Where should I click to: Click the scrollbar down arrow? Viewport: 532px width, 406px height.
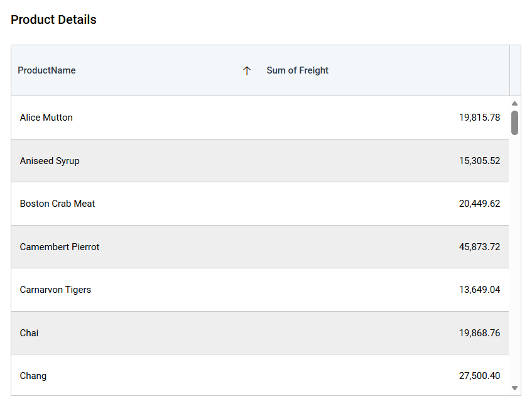pos(515,388)
